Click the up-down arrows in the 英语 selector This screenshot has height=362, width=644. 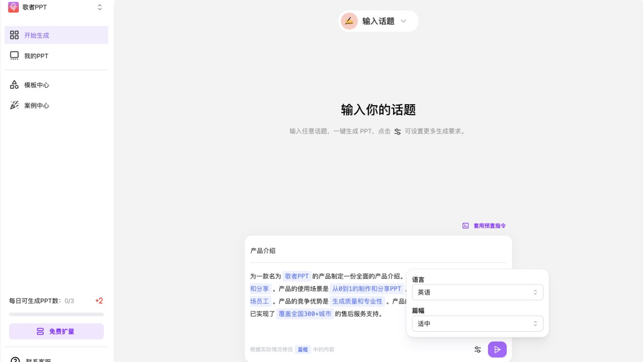pos(535,292)
